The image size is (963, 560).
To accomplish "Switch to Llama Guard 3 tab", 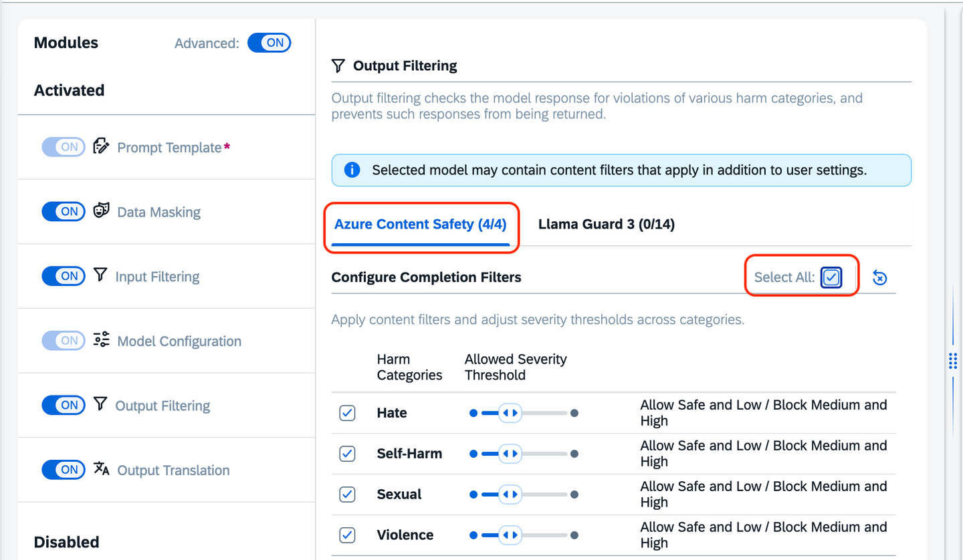I will [x=607, y=225].
